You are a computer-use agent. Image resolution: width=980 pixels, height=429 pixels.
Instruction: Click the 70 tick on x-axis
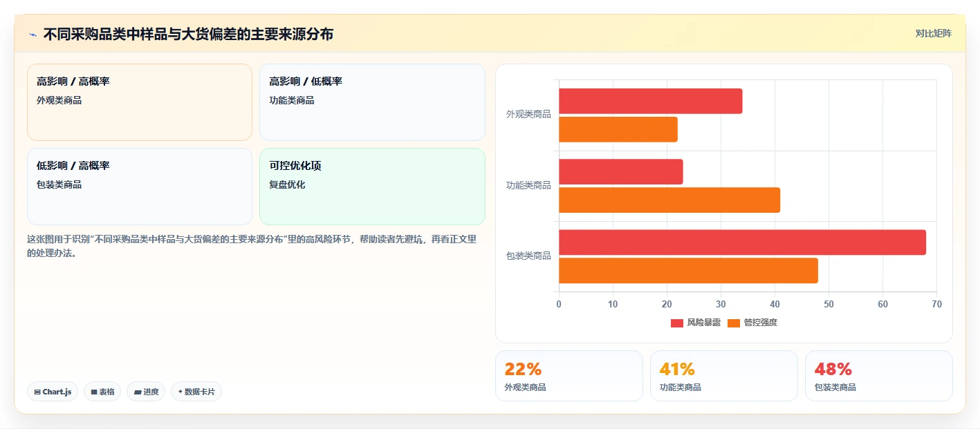click(x=936, y=304)
